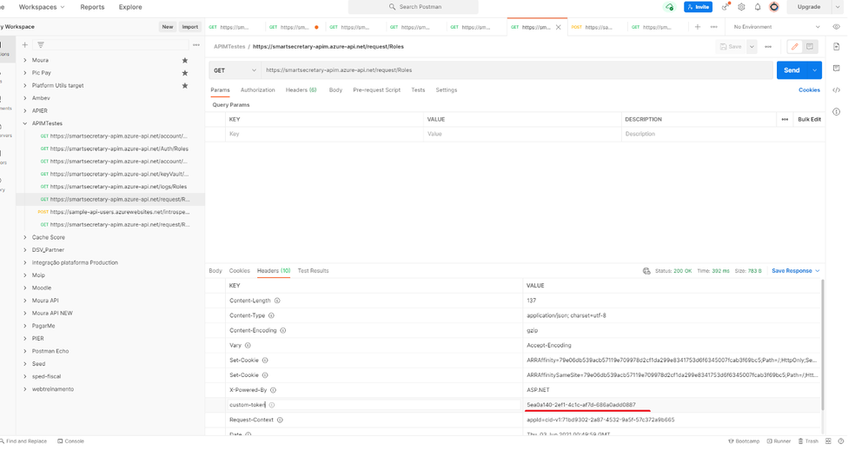
Task: Open Trash in the status bar
Action: click(808, 441)
